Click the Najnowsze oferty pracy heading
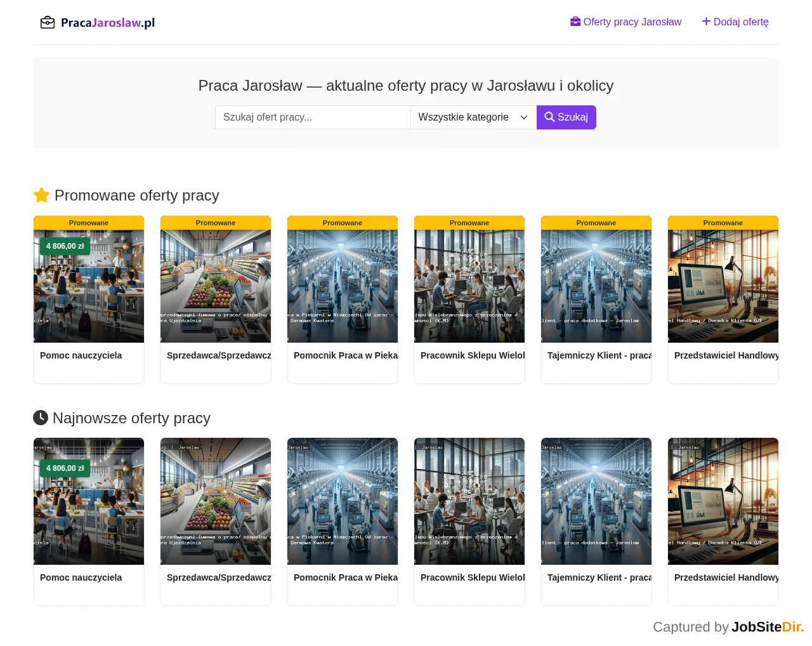The width and height of the screenshot is (812, 646). coord(122,418)
